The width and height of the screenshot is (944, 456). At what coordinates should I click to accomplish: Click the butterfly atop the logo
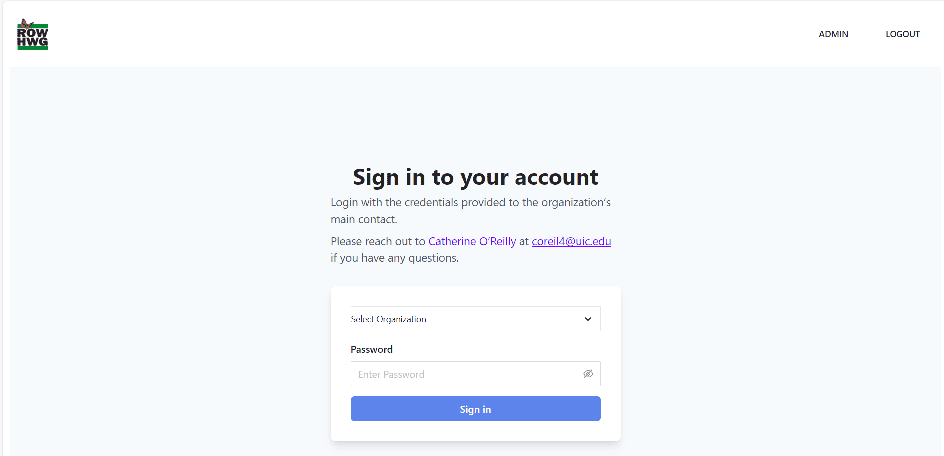[25, 23]
